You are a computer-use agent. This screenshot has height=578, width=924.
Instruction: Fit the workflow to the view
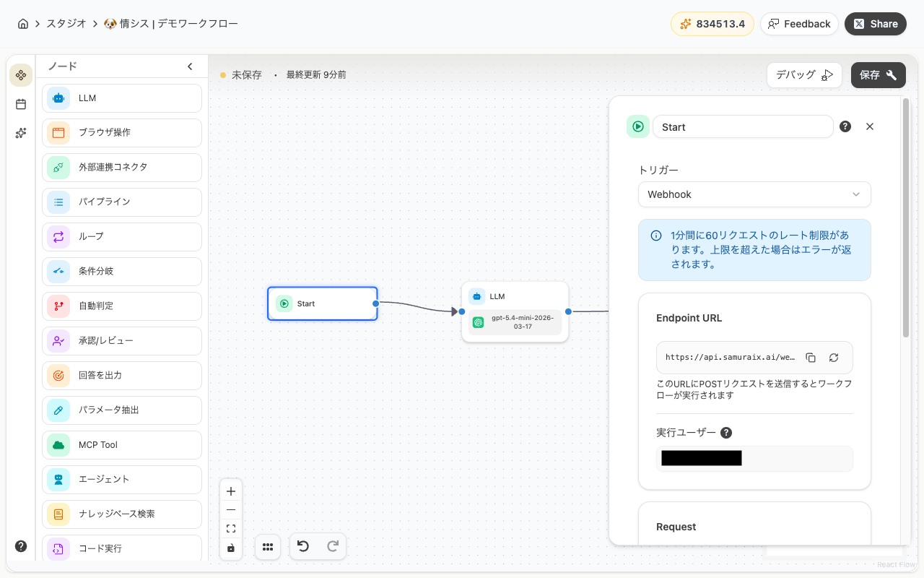coord(231,528)
